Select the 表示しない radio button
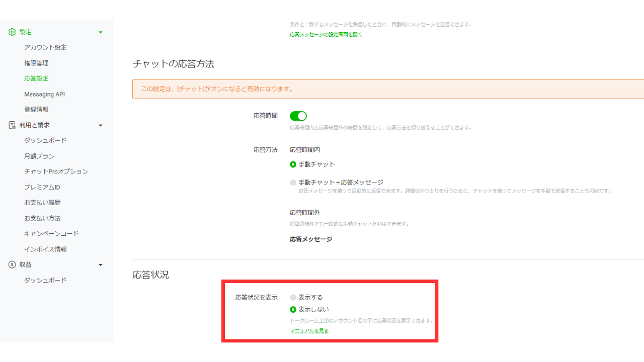Screen dimensions: 644x362 293,310
